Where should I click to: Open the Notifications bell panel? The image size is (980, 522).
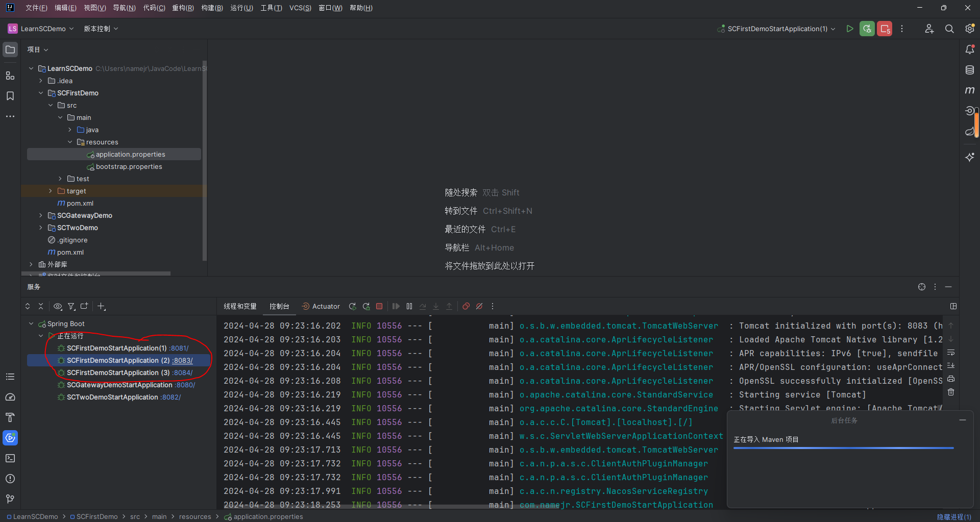tap(970, 49)
